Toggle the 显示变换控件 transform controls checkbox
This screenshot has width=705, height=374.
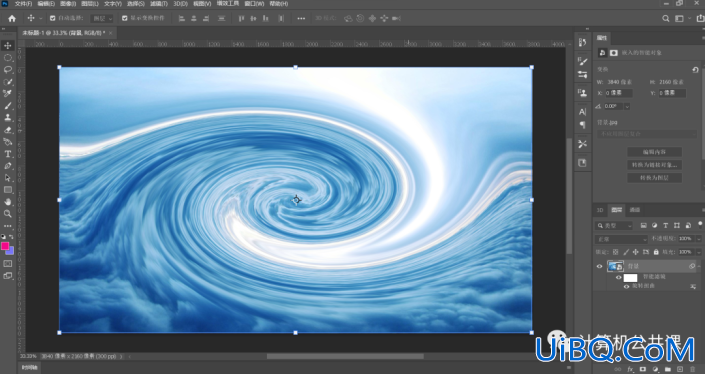pos(125,18)
